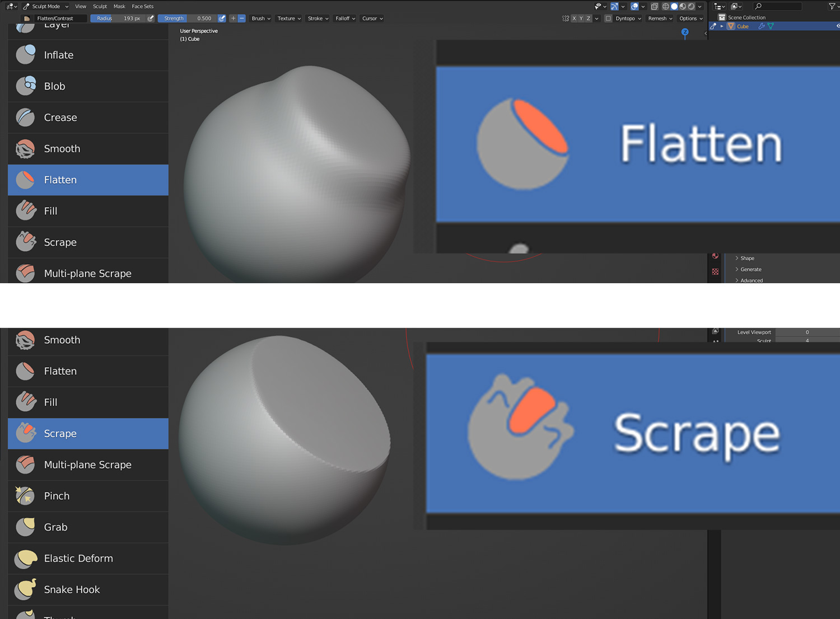Image resolution: width=840 pixels, height=619 pixels.
Task: Enable the Dyntopo checkbox
Action: [609, 18]
